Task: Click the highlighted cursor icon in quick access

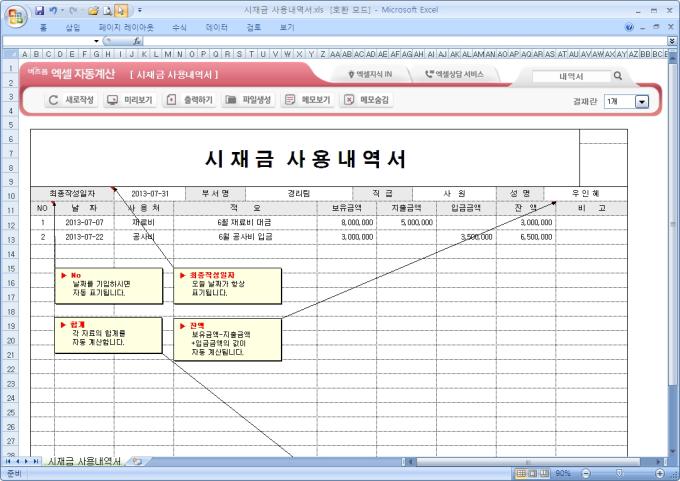Action: pos(122,10)
